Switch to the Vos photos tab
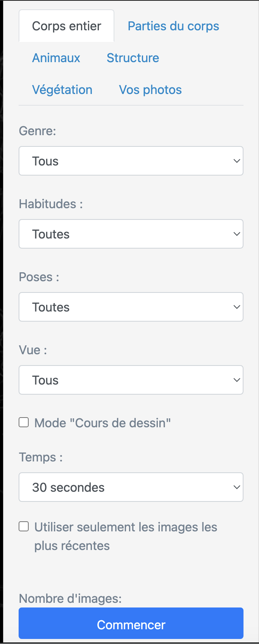The width and height of the screenshot is (259, 644). coord(150,90)
